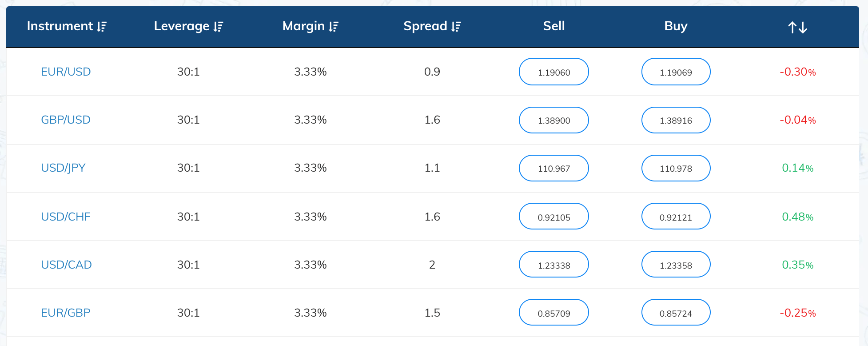Open the EUR/USD instrument page
This screenshot has width=868, height=346.
66,71
